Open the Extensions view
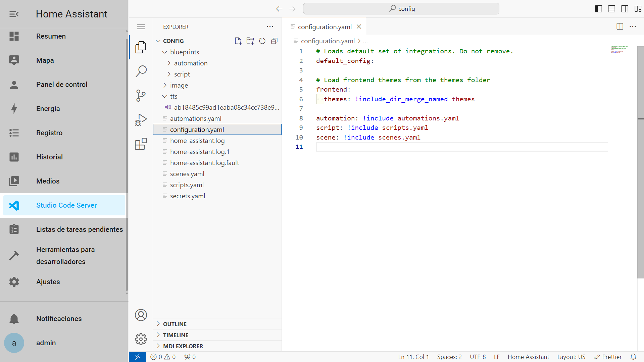 [x=141, y=144]
